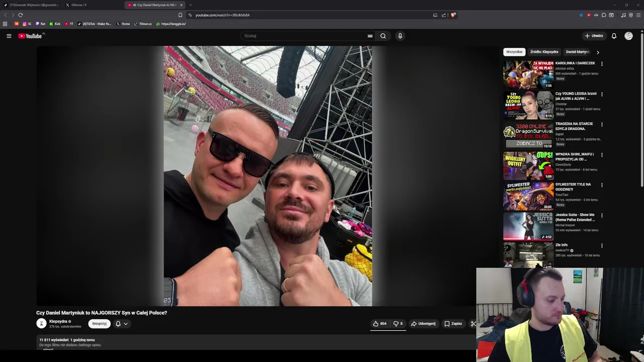Open the Kick bookmark

55,24
